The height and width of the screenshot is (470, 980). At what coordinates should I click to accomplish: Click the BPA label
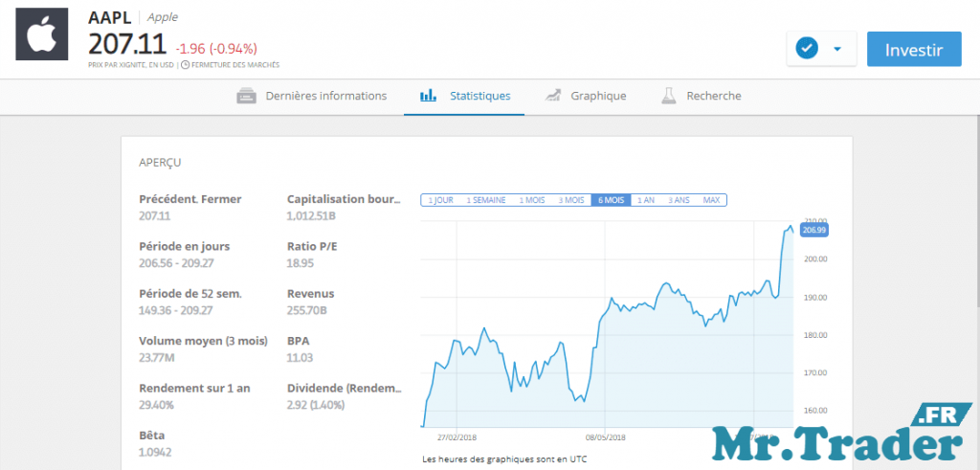pos(299,341)
